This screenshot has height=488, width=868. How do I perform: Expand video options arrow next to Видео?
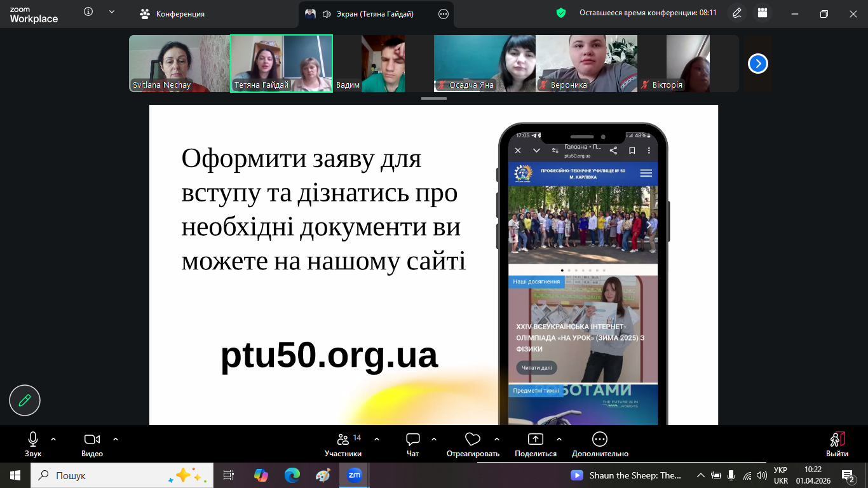click(116, 439)
